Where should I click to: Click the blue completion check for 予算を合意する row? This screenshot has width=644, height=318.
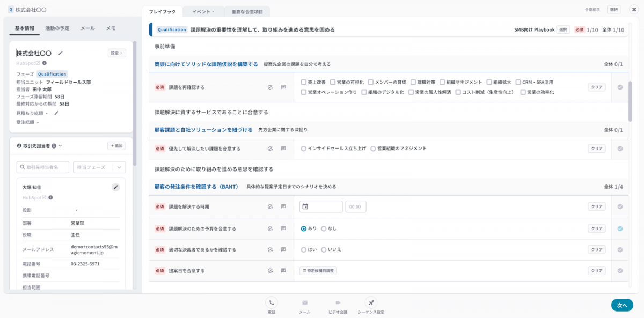point(620,228)
